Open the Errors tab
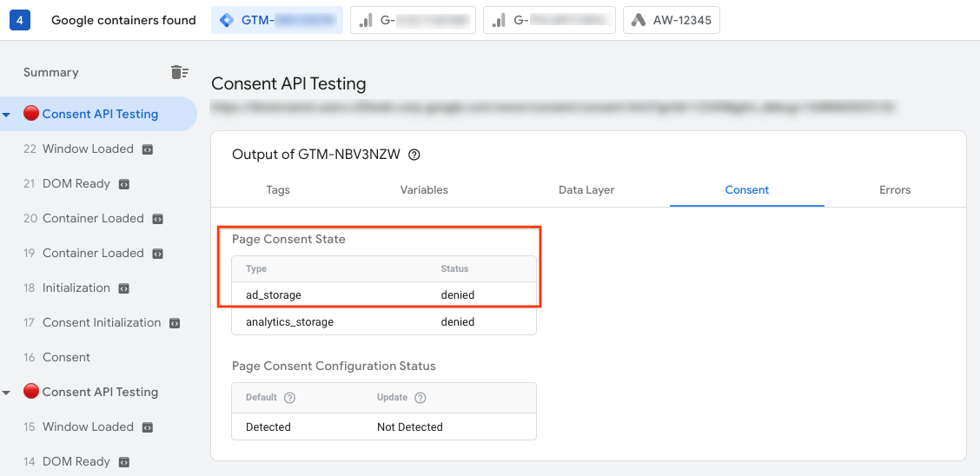Image resolution: width=980 pixels, height=476 pixels. [x=895, y=190]
